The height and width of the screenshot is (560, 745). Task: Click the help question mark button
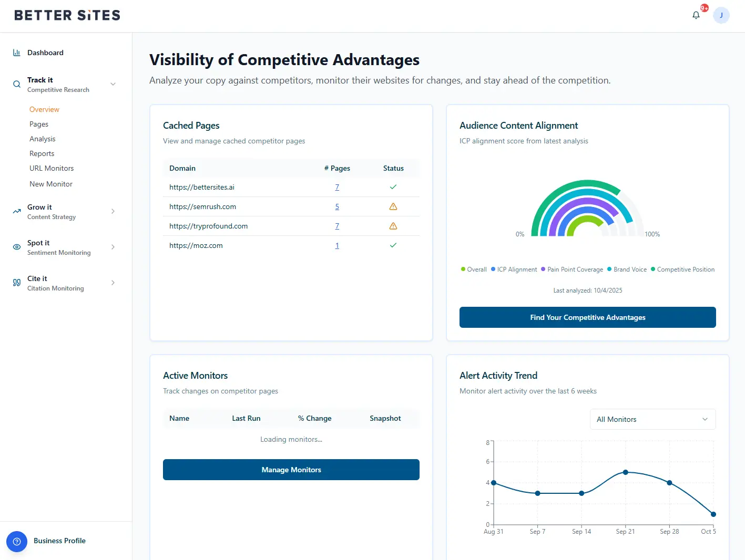[x=17, y=541]
